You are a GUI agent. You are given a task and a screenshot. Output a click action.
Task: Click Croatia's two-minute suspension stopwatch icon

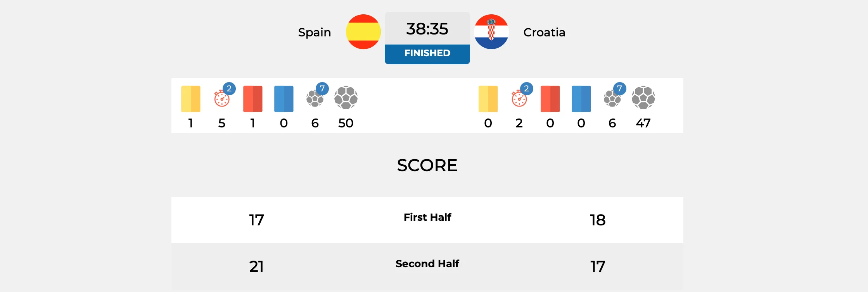pyautogui.click(x=519, y=99)
